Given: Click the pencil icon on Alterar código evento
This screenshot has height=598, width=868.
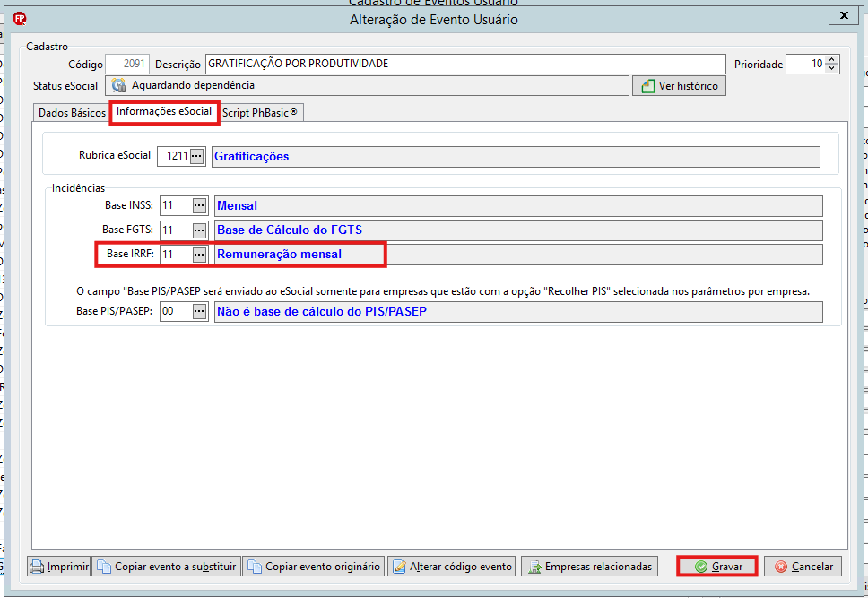Looking at the screenshot, I should [x=399, y=567].
